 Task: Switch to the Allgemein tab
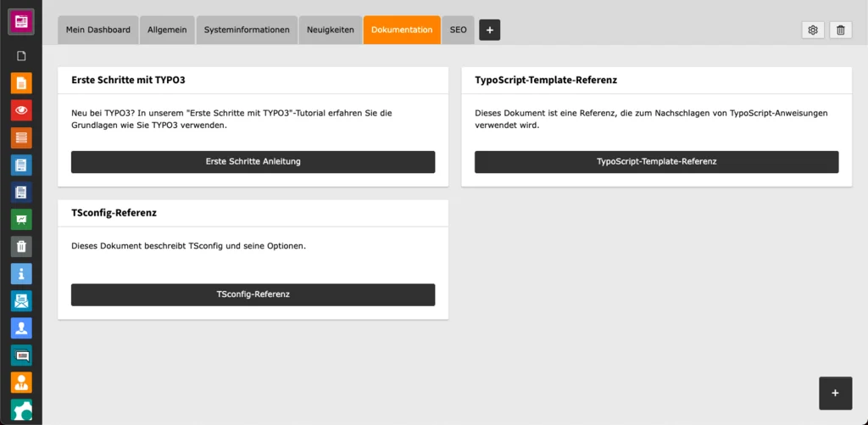pos(167,30)
